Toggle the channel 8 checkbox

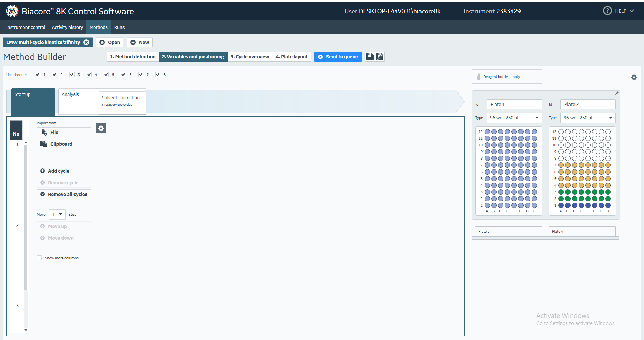click(158, 75)
